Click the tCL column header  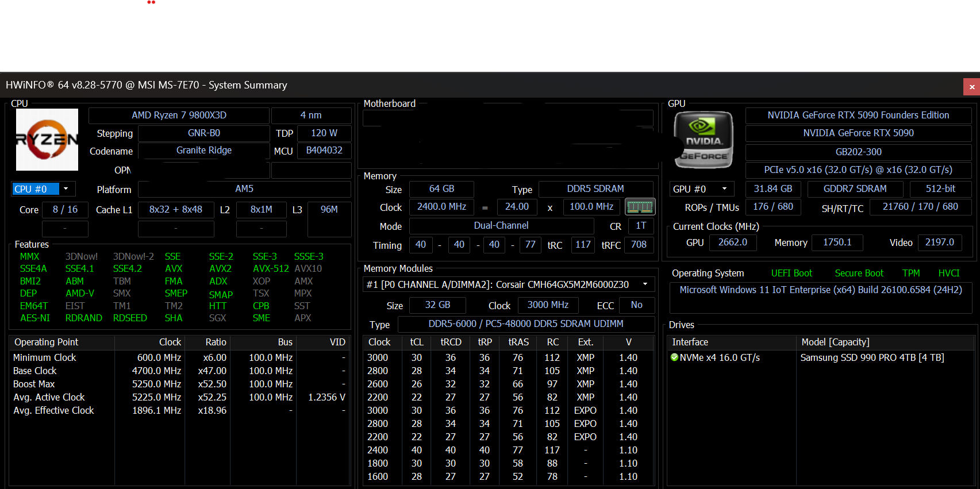click(x=417, y=342)
